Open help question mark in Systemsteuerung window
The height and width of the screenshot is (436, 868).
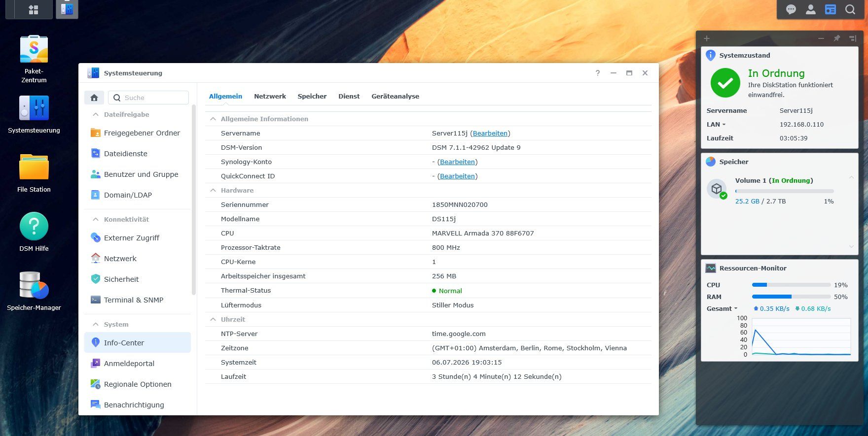pyautogui.click(x=598, y=73)
